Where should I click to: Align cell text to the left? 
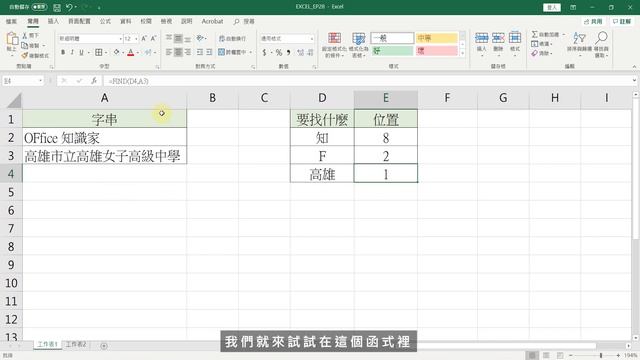pos(169,52)
